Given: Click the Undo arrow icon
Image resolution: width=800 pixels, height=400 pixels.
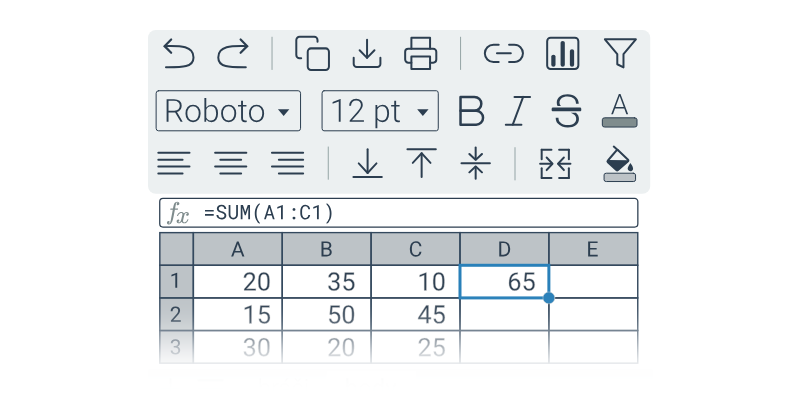Looking at the screenshot, I should coord(179,54).
